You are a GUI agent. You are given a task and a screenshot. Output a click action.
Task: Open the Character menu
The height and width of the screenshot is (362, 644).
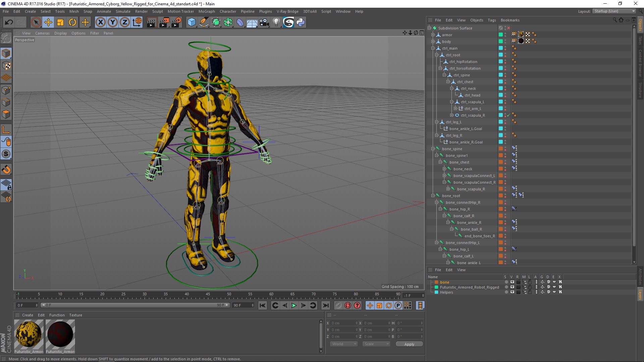point(228,11)
